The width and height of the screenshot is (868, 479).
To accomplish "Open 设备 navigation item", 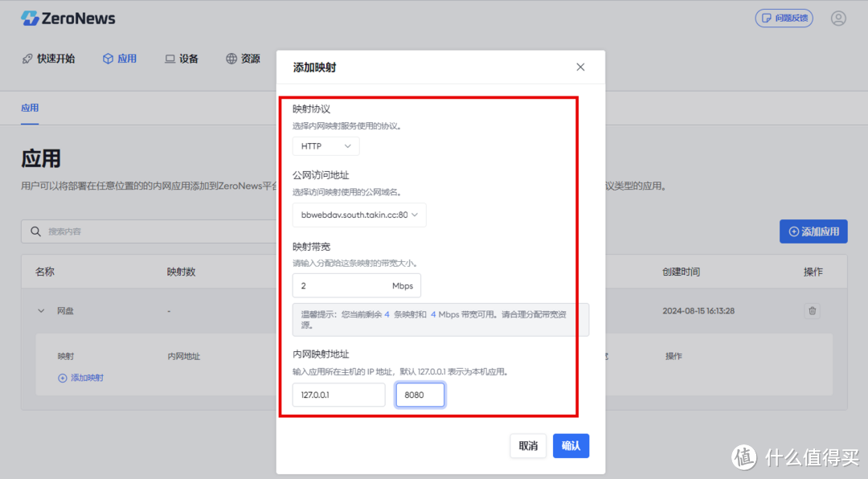I will tap(181, 59).
